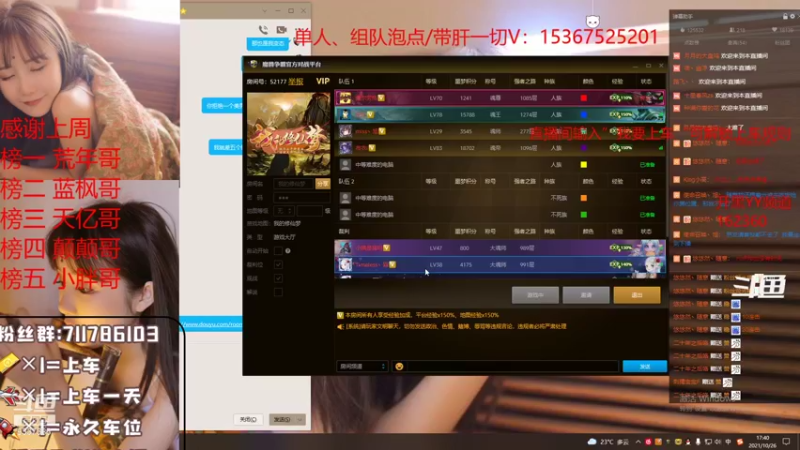The height and width of the screenshot is (450, 800).
Task: Click the battle platform logo in title bar
Action: [x=254, y=64]
